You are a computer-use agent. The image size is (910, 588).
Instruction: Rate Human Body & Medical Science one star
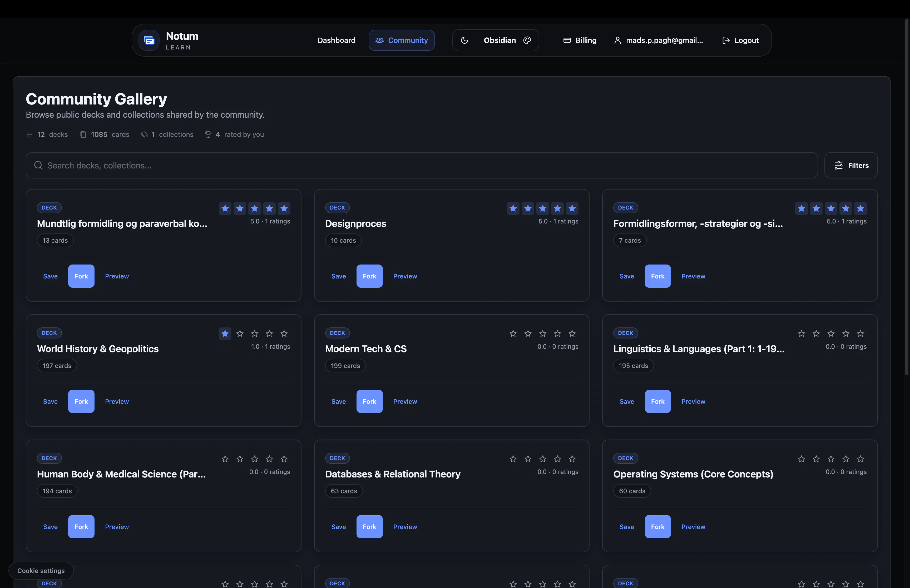pos(225,459)
